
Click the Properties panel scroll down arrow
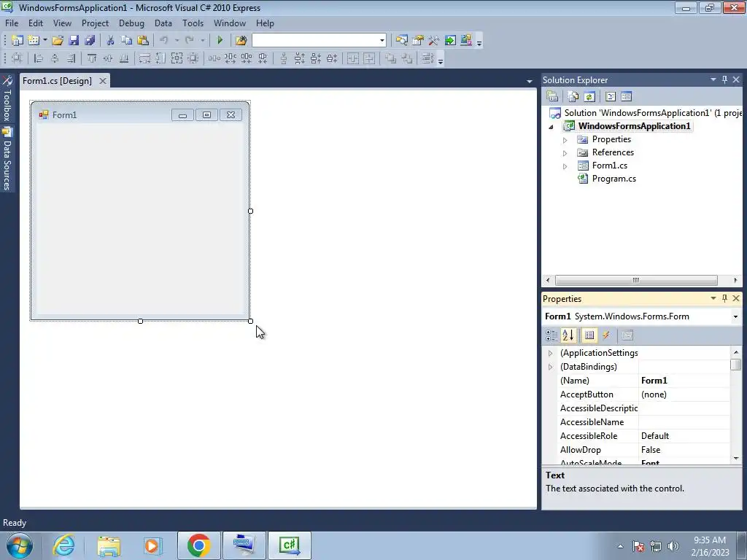pyautogui.click(x=736, y=458)
